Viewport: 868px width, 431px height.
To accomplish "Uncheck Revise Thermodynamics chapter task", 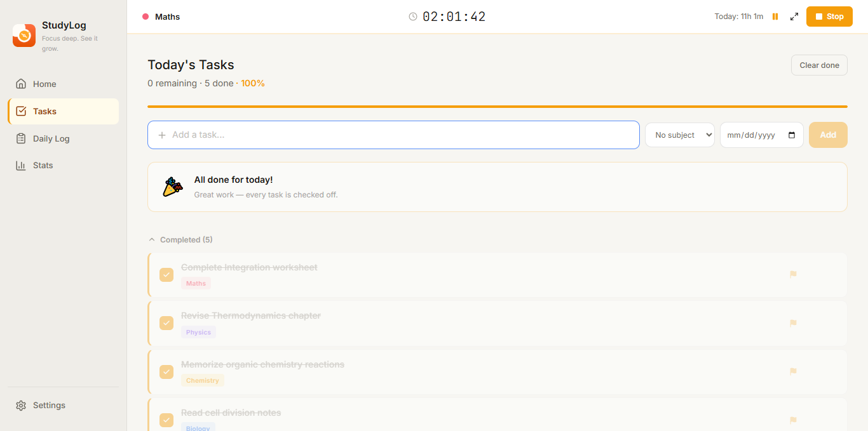I will tap(166, 323).
